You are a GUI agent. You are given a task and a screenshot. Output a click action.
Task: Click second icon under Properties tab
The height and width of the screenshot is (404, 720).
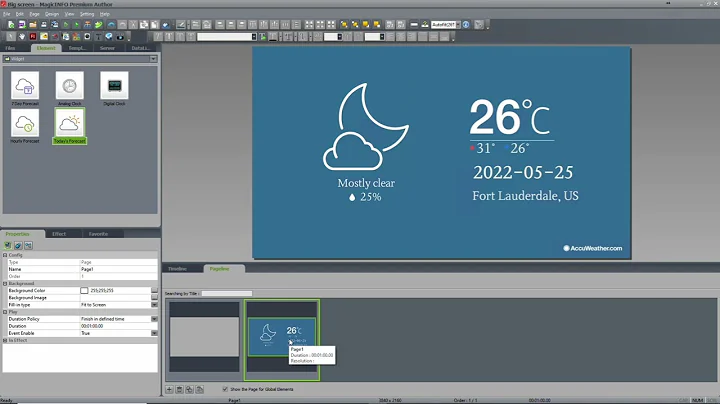(x=18, y=246)
